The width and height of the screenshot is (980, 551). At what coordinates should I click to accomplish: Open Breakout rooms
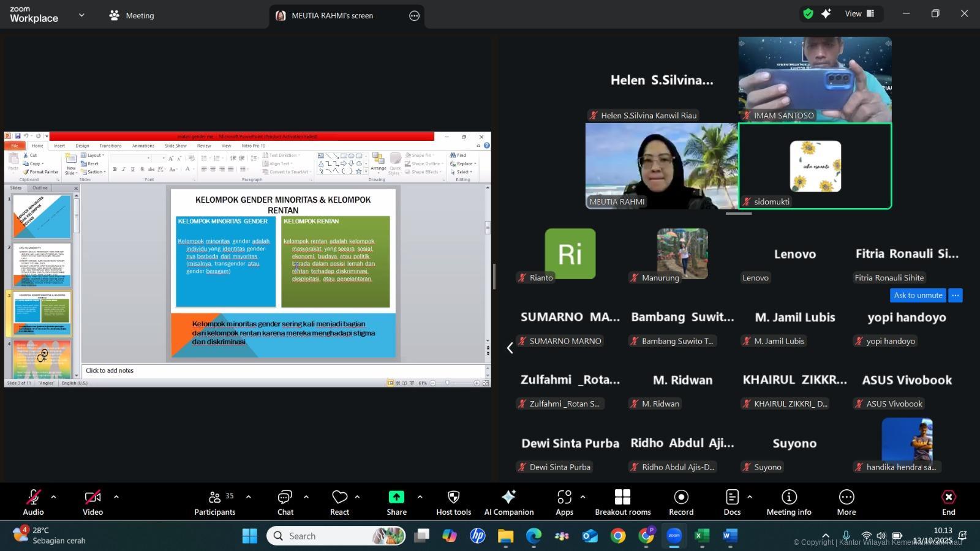point(622,502)
